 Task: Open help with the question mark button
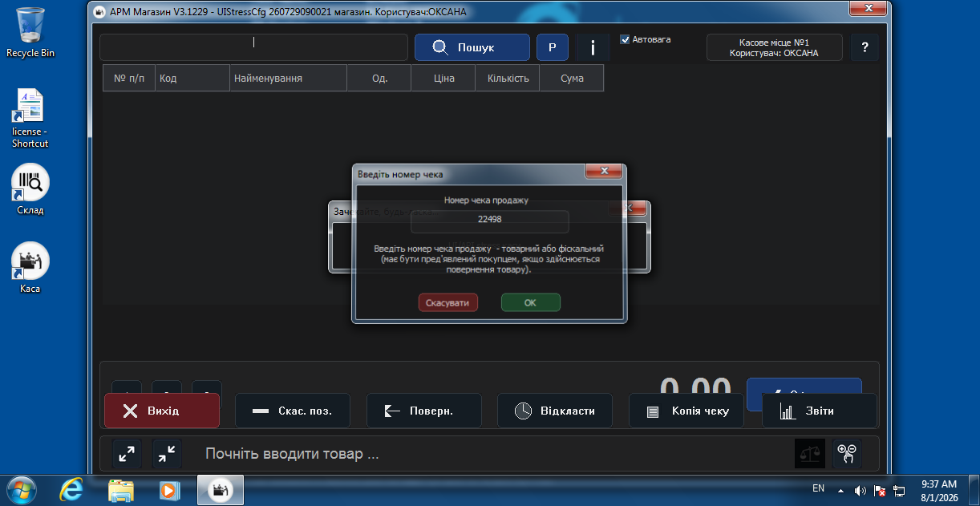[865, 47]
